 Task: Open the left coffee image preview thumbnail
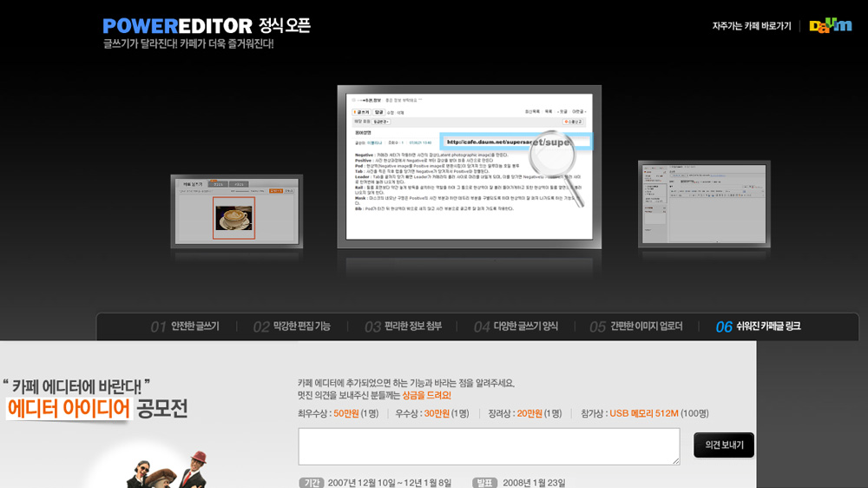pos(236,211)
